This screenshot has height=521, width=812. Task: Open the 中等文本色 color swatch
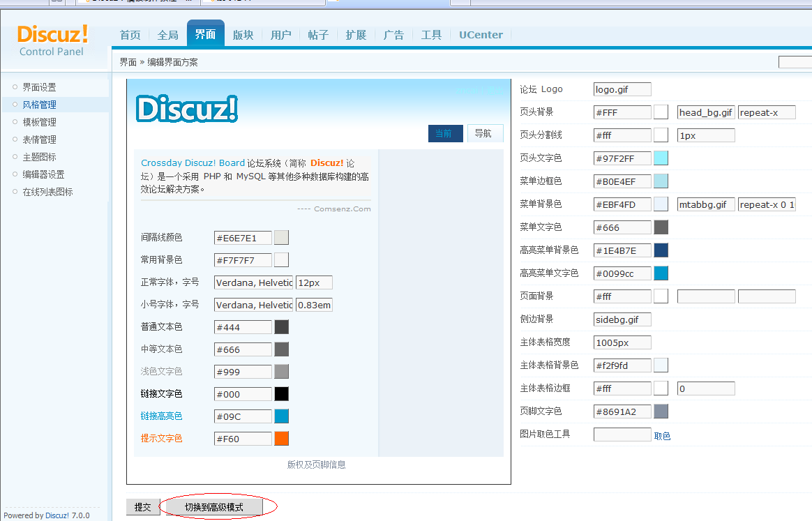click(281, 349)
